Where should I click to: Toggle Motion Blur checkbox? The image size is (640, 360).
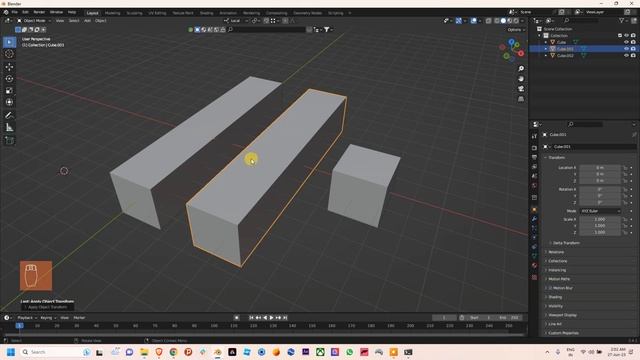[x=550, y=288]
